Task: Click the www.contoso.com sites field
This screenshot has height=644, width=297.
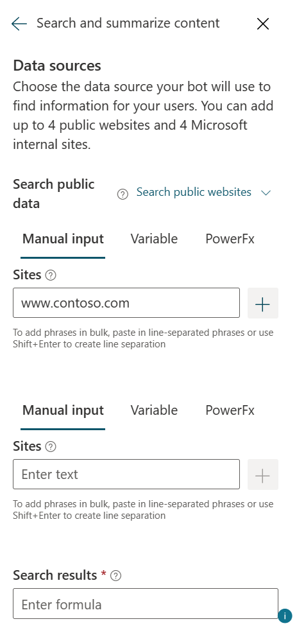Action: pos(126,302)
